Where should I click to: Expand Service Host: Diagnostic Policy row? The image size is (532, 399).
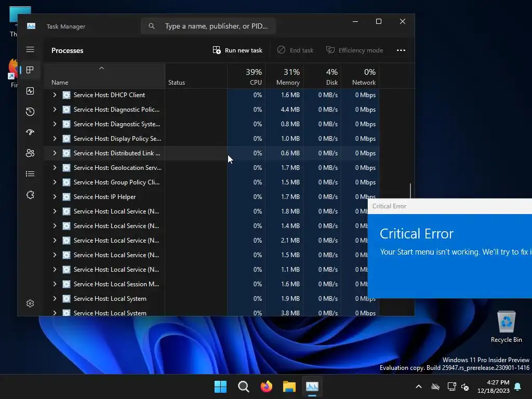coord(55,109)
